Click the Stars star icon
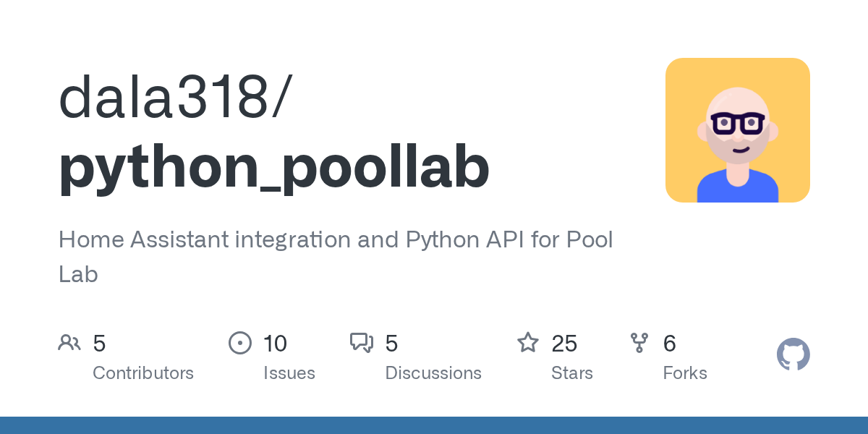 [x=528, y=342]
